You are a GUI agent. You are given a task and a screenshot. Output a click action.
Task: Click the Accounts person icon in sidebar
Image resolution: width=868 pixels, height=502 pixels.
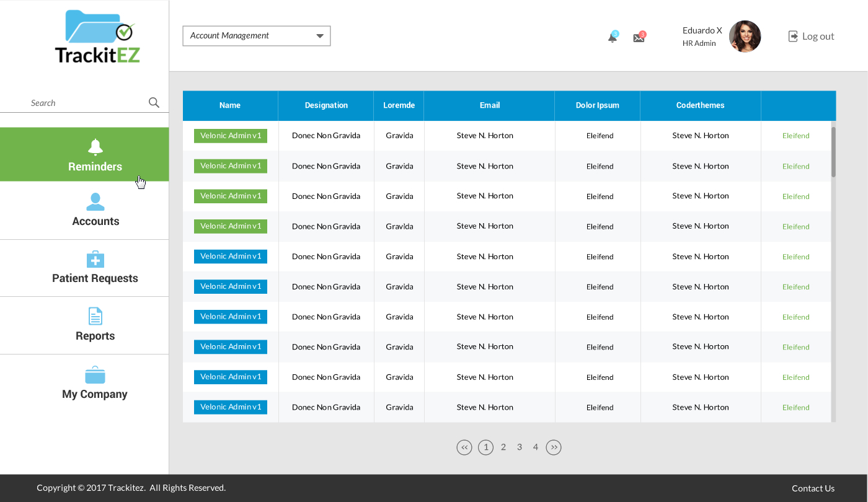(x=95, y=201)
